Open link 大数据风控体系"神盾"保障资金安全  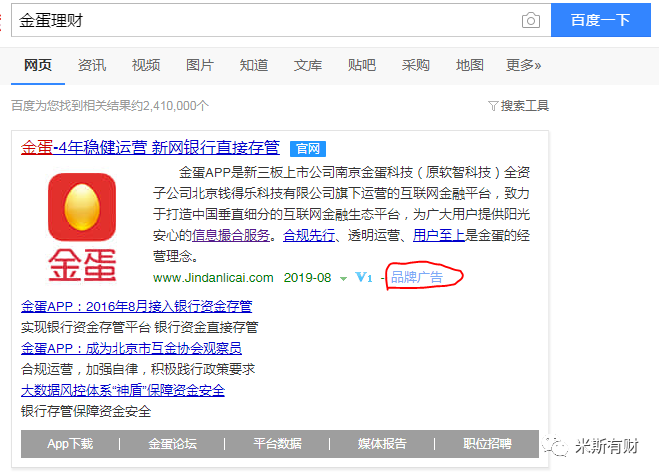123,391
